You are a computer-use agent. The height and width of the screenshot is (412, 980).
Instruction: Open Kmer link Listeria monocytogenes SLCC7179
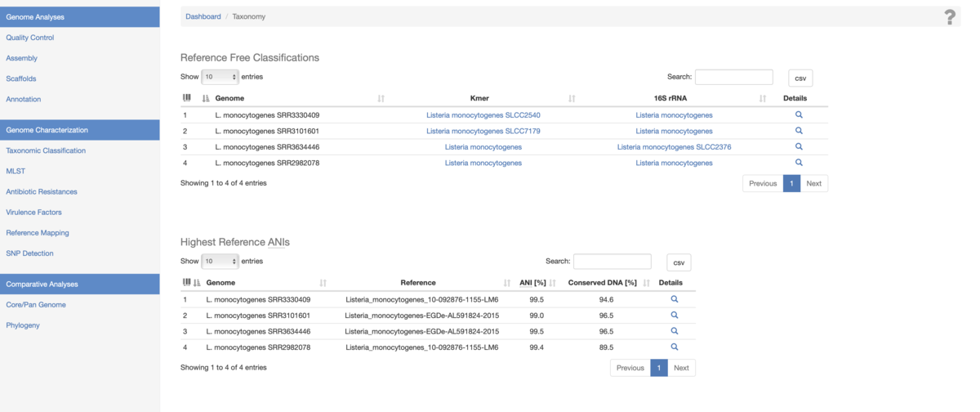coord(483,131)
